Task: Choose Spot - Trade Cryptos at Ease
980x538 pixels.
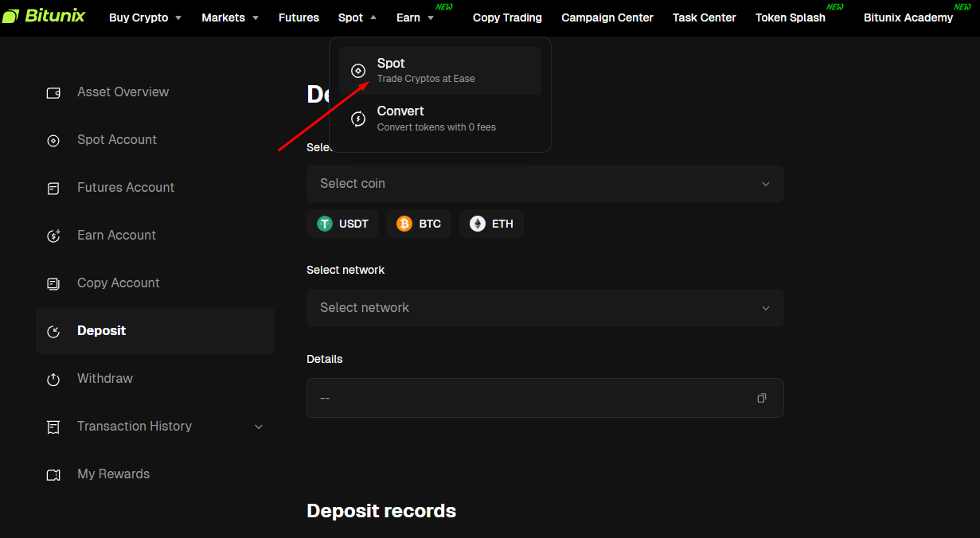Action: [x=440, y=71]
